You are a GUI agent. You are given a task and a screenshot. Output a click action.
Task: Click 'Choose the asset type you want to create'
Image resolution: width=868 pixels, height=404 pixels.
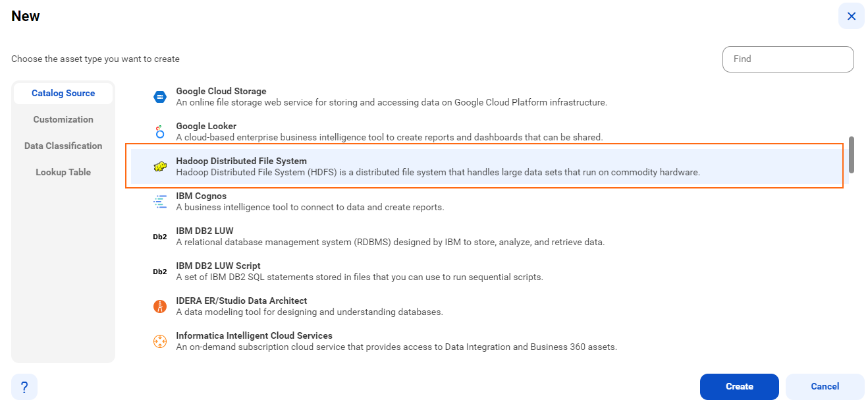[95, 59]
